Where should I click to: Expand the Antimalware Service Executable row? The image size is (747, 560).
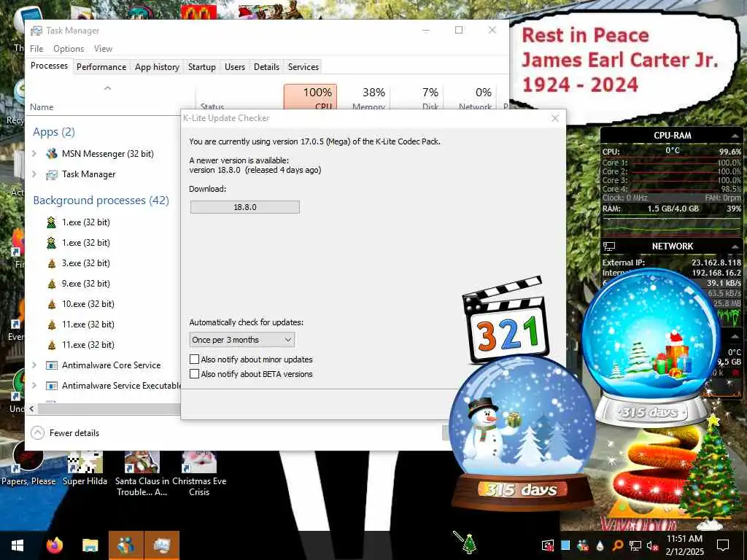(34, 385)
